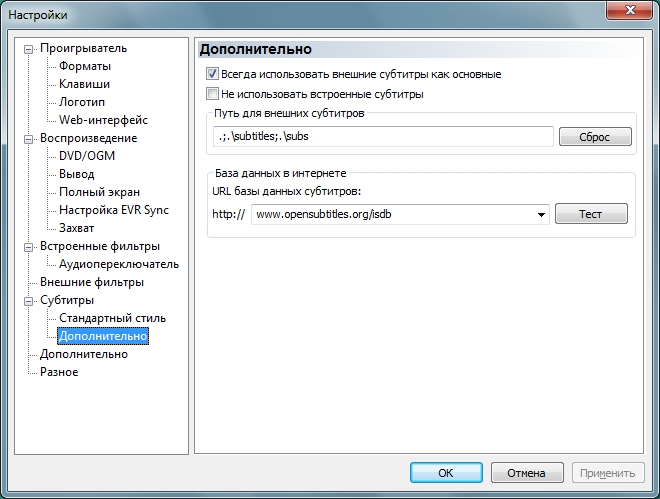Select Аудиопереключатель in the tree
This screenshot has width=660, height=499.
[119, 264]
